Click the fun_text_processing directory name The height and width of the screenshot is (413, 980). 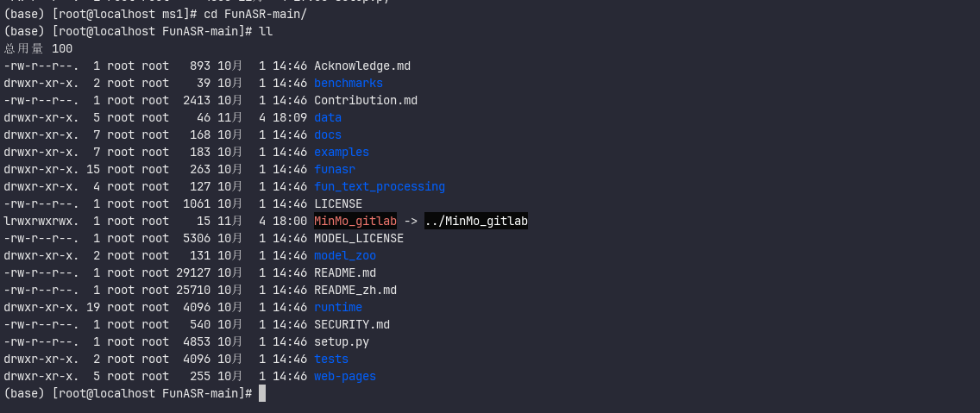pos(380,187)
